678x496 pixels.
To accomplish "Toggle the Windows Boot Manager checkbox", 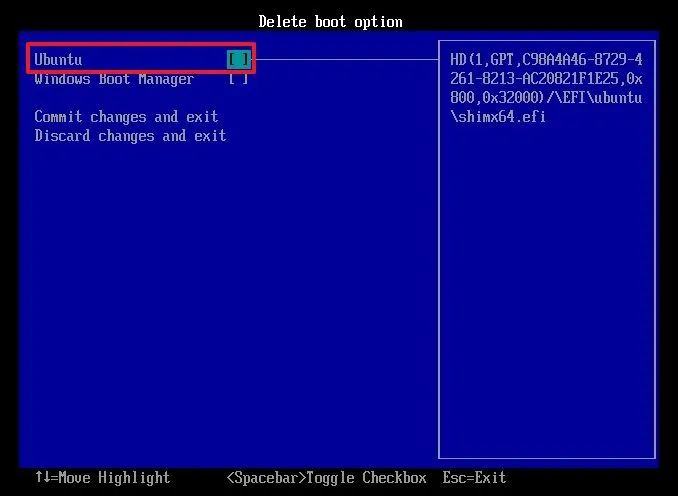I will coord(239,79).
